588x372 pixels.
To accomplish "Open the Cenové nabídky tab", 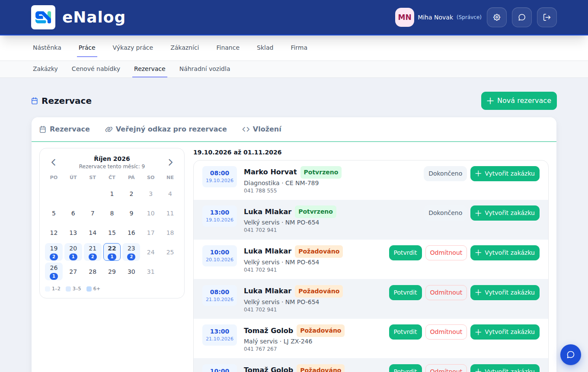I will click(x=96, y=69).
